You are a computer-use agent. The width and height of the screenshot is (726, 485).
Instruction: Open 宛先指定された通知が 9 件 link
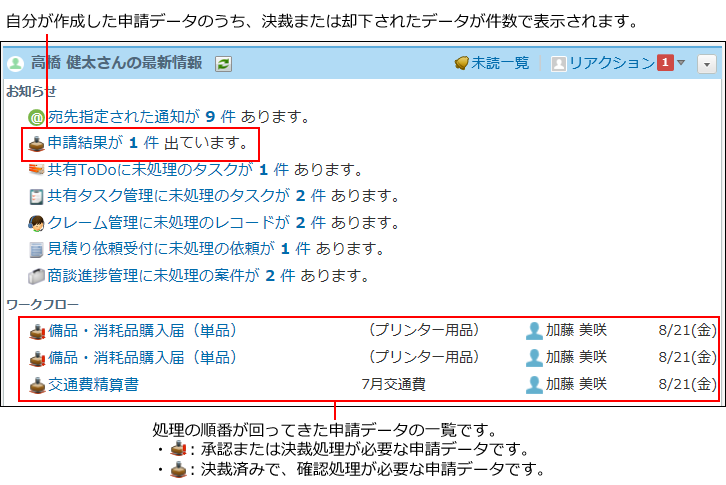pos(142,116)
